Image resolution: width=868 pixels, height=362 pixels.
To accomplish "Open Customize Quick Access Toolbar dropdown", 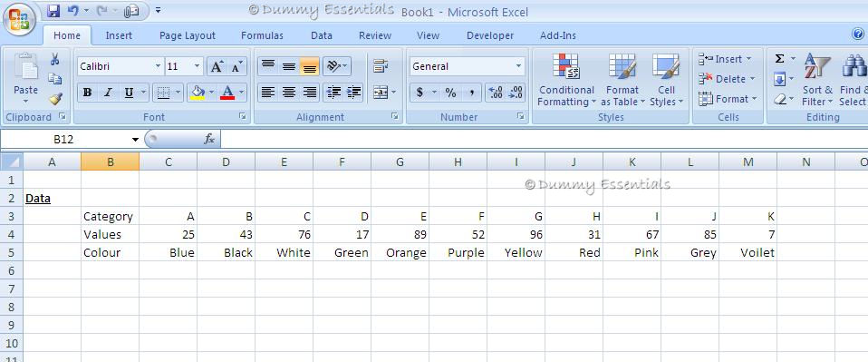I will pyautogui.click(x=159, y=11).
